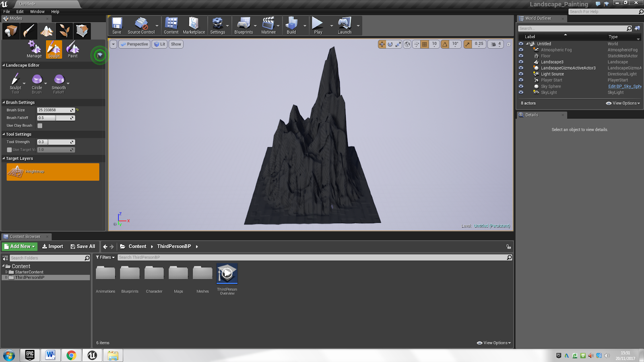
Task: Switch to Geometry Editing mode icon
Action: pos(82,31)
